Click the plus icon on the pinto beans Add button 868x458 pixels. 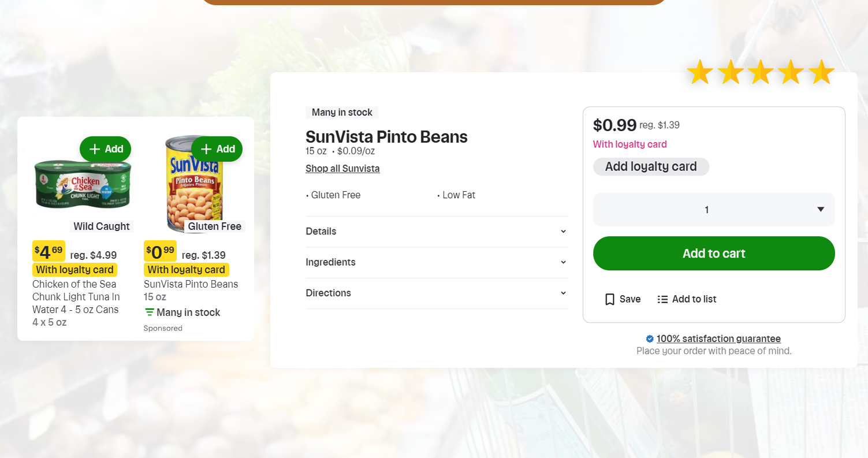206,148
